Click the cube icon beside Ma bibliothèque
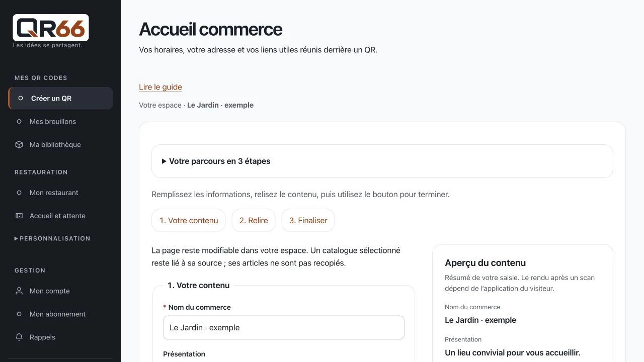The height and width of the screenshot is (362, 644). (x=19, y=145)
